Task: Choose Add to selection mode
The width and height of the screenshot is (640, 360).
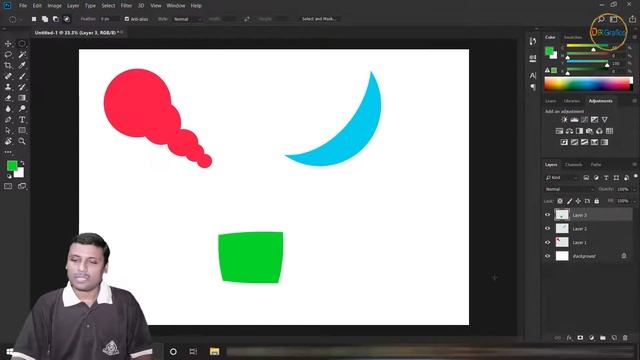Action: 45,19
